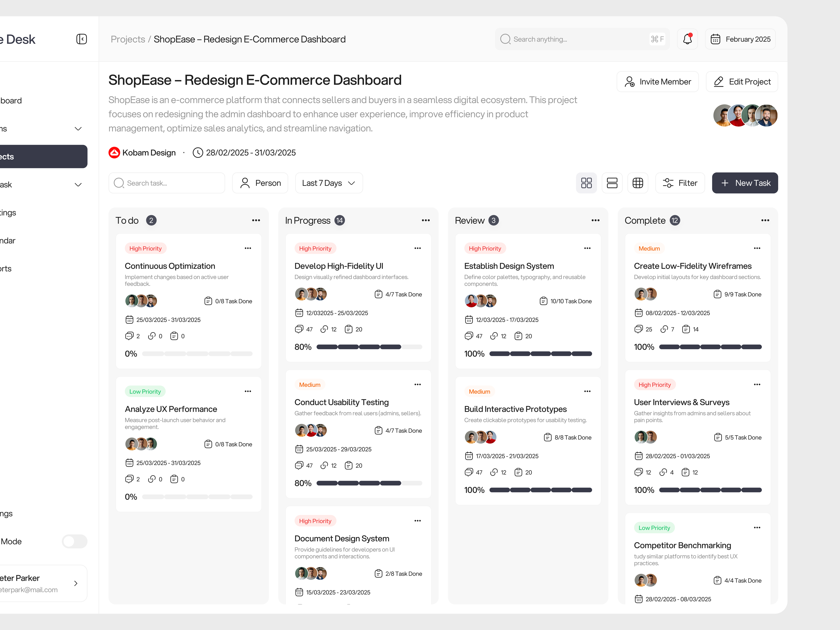Switch to kanban board view
The width and height of the screenshot is (840, 630).
point(586,183)
